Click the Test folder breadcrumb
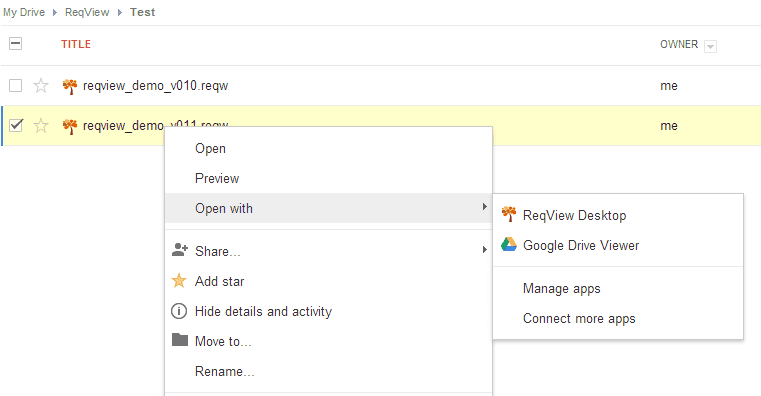Viewport: 761px width, 396px height. (142, 12)
